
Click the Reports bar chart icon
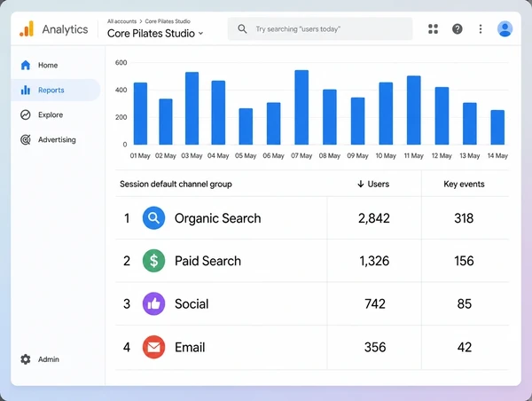[26, 90]
